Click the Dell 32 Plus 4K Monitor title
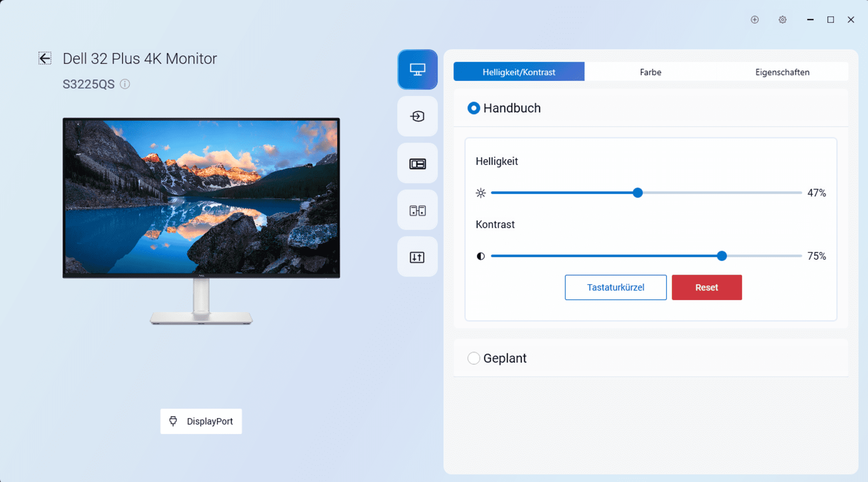Image resolution: width=868 pixels, height=482 pixels. [140, 59]
